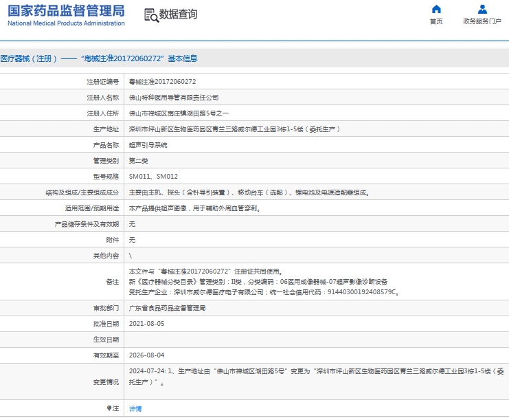Click the model spec SM011、SM012 cell
Image resolution: width=509 pixels, height=420 pixels.
[x=148, y=177]
